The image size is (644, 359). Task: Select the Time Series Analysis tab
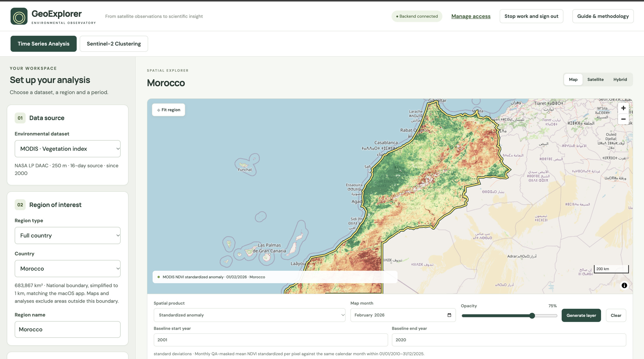point(44,44)
